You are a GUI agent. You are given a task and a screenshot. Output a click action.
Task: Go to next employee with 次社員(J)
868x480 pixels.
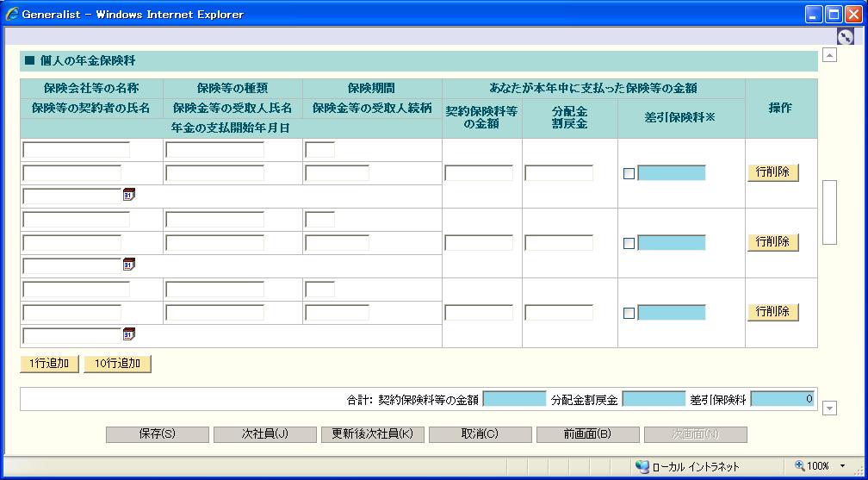pos(264,434)
